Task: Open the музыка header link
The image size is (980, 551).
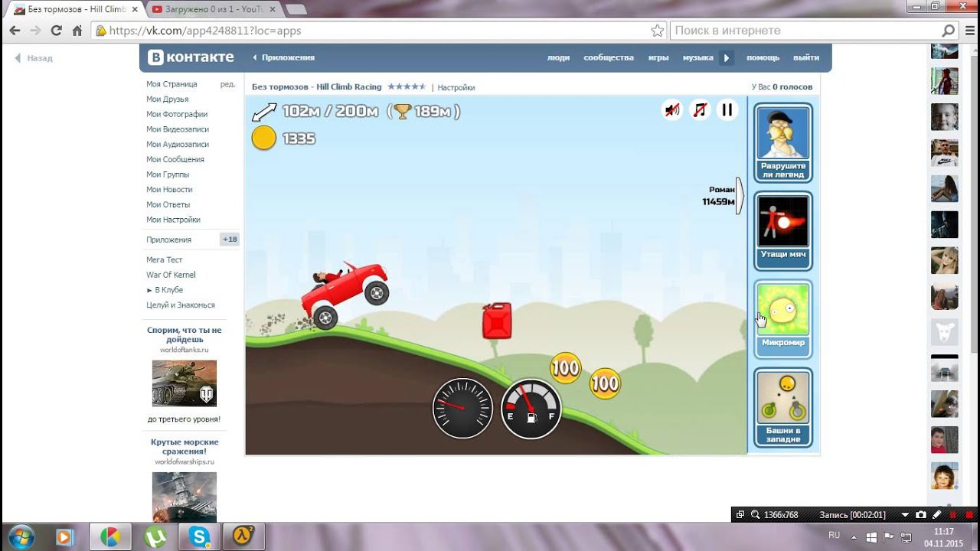Action: [x=698, y=57]
